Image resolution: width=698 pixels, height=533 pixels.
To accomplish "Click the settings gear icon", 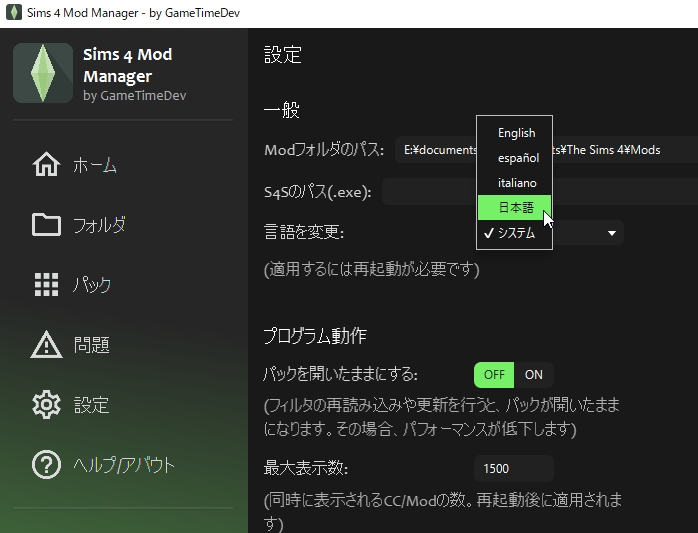I will click(x=46, y=405).
